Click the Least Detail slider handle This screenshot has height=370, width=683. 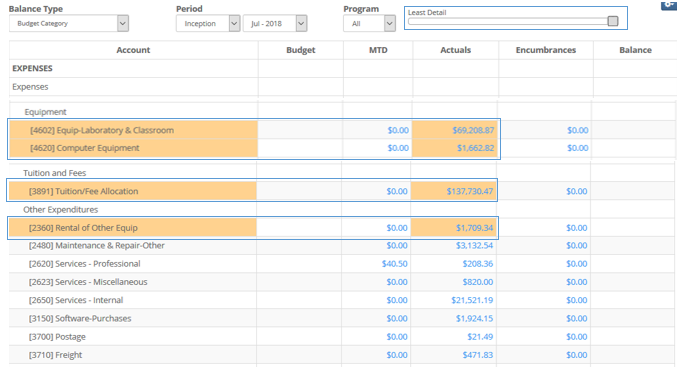612,21
